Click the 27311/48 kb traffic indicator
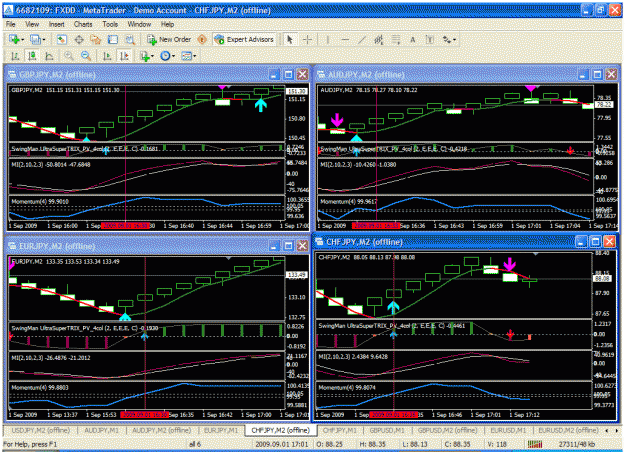 click(576, 444)
